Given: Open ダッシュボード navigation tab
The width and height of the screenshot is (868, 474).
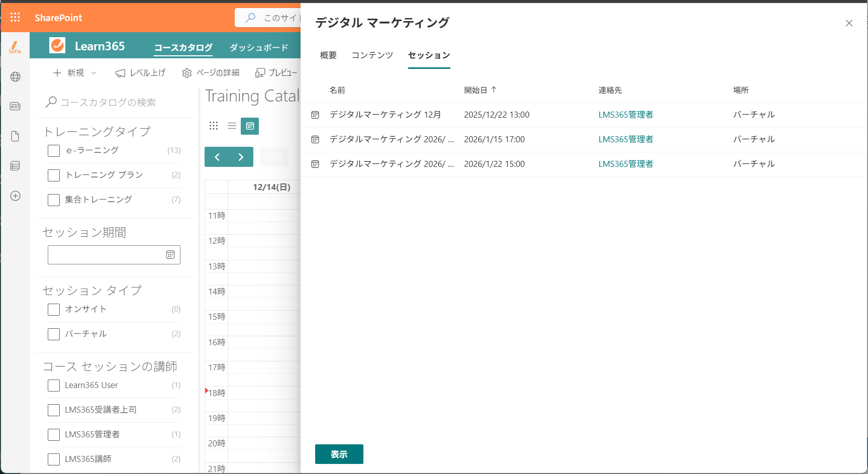Looking at the screenshot, I should click(x=259, y=47).
